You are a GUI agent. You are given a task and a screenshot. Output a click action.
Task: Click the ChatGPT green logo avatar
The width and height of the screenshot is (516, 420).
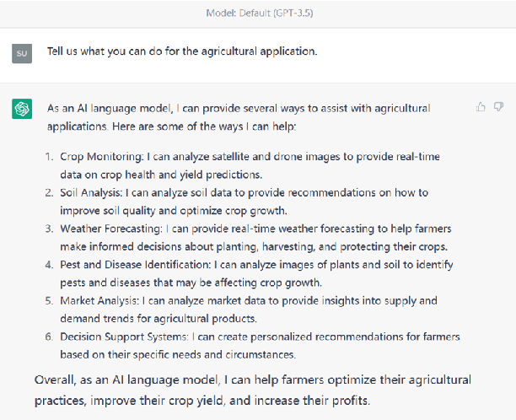pyautogui.click(x=22, y=109)
